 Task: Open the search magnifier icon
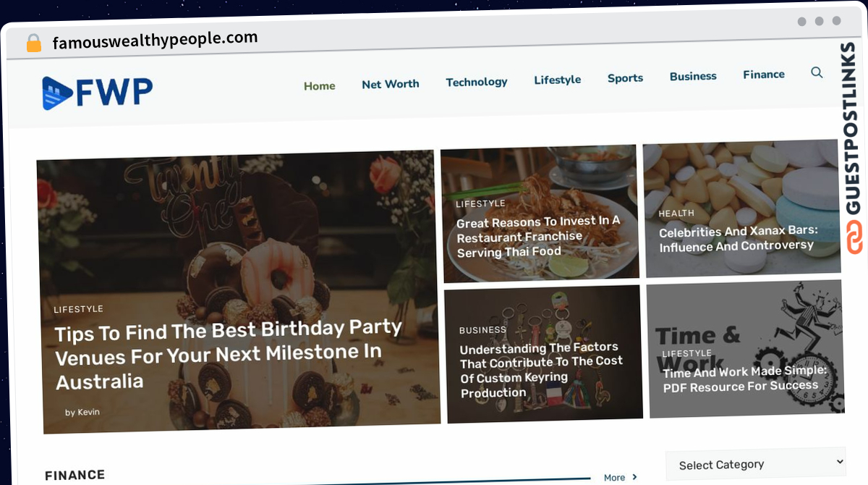pyautogui.click(x=817, y=72)
